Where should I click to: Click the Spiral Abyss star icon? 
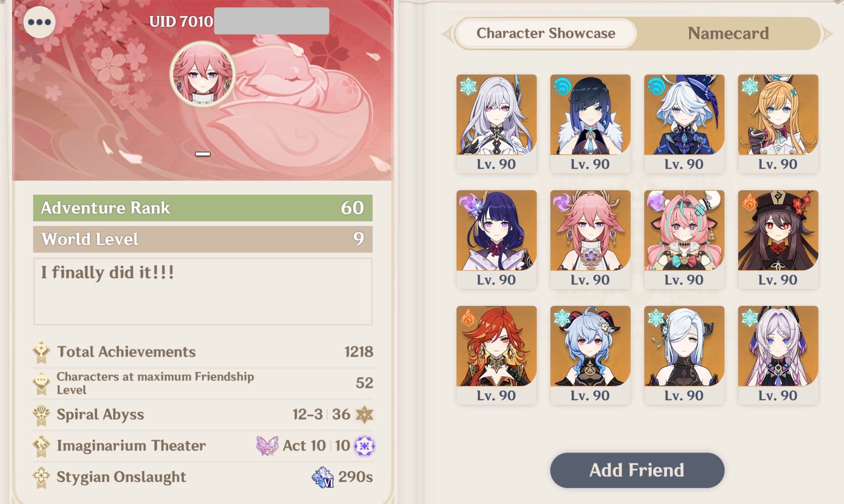point(365,414)
